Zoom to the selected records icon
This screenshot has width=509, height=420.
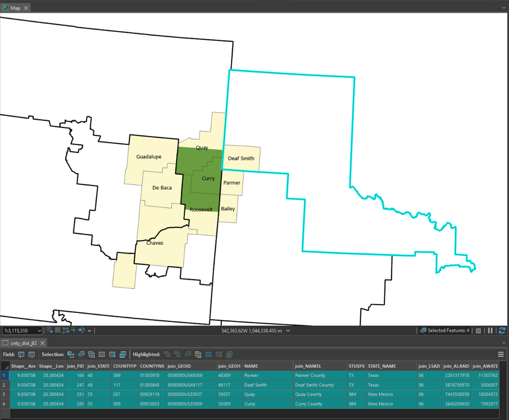[x=80, y=354]
